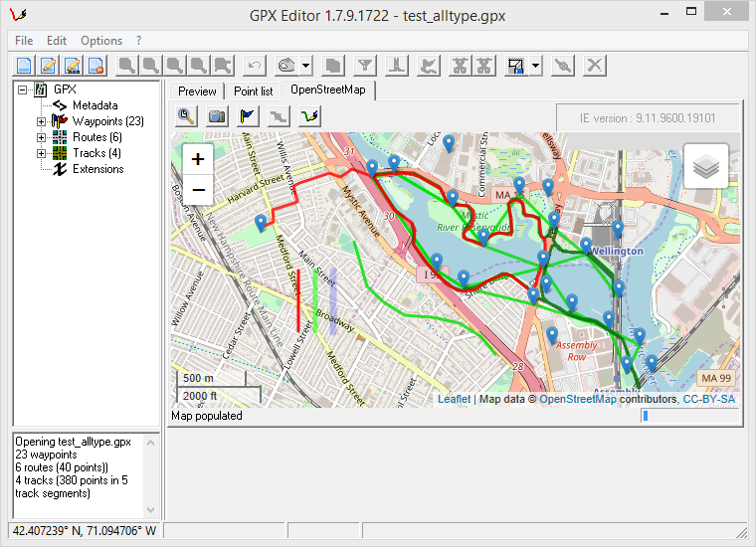Viewport: 756px width, 548px height.
Task: Zoom out the map with minus button
Action: pyautogui.click(x=198, y=189)
